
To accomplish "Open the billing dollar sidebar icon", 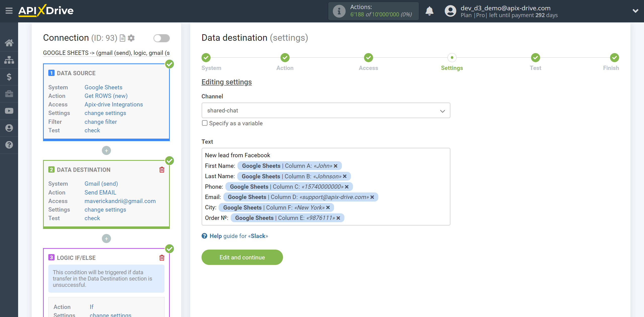I will click(9, 77).
